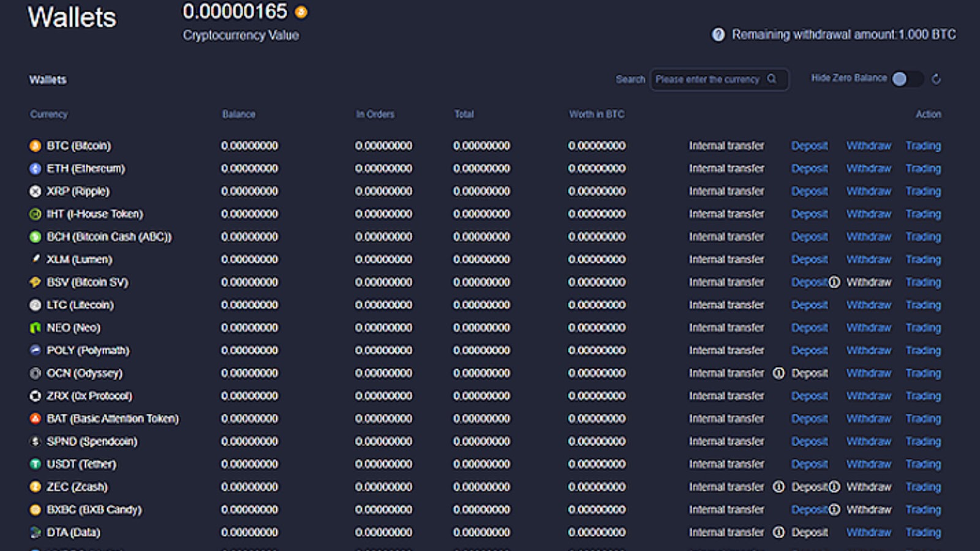
Task: Click the ZRX 0x Protocol icon
Action: pos(36,396)
